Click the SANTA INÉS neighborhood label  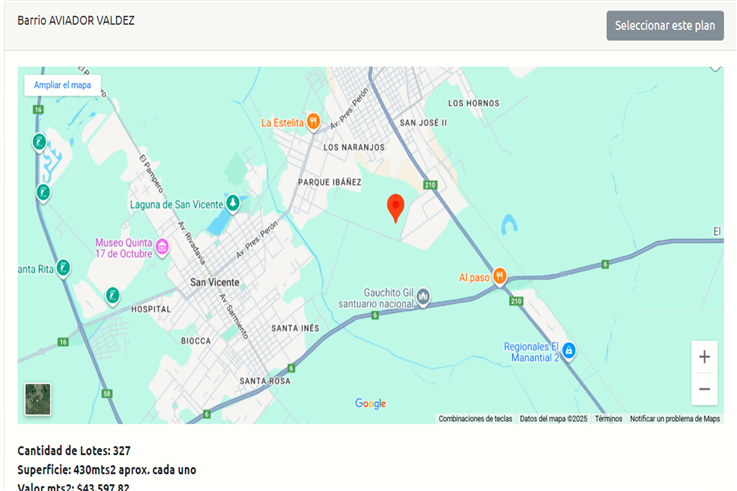[x=295, y=328]
